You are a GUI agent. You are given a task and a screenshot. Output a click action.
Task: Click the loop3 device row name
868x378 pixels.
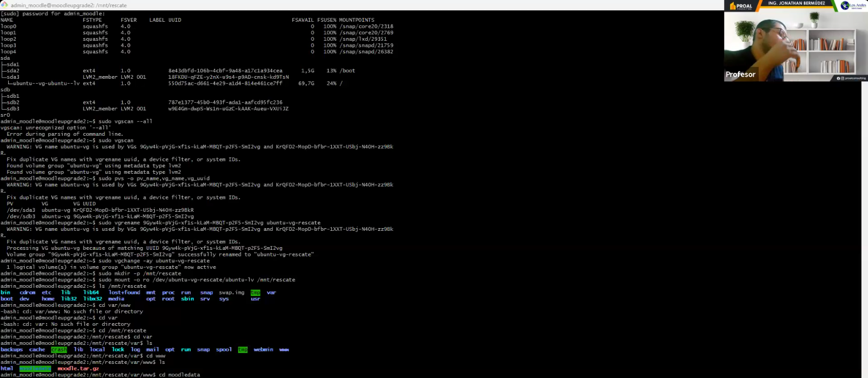click(9, 45)
